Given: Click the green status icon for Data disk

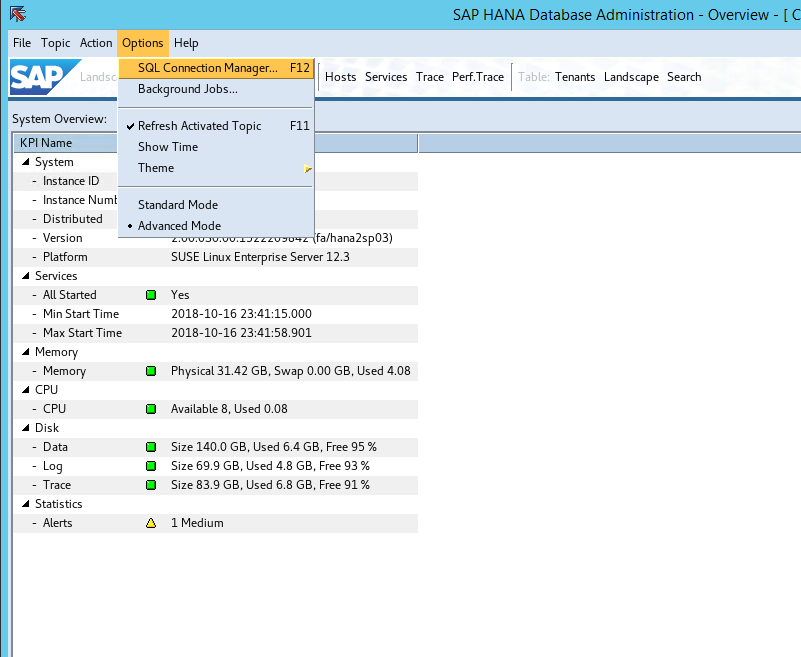Looking at the screenshot, I should (151, 447).
